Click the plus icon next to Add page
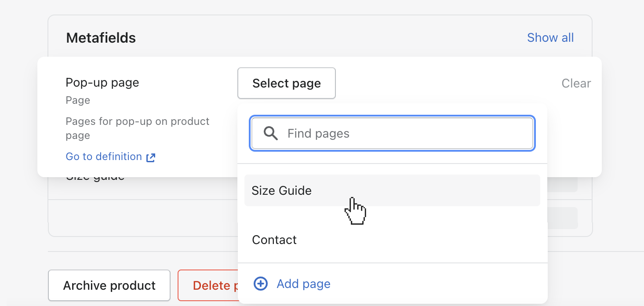Image resolution: width=644 pixels, height=306 pixels. (x=260, y=284)
